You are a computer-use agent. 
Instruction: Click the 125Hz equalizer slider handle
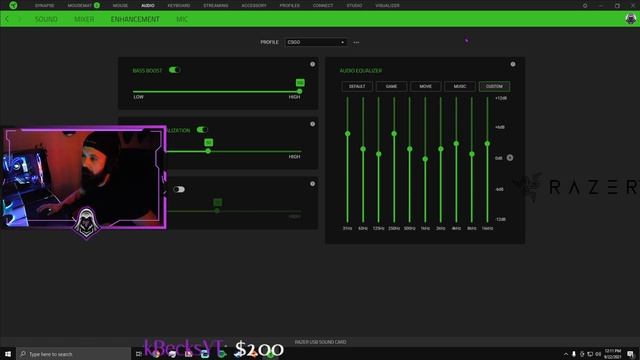point(378,154)
